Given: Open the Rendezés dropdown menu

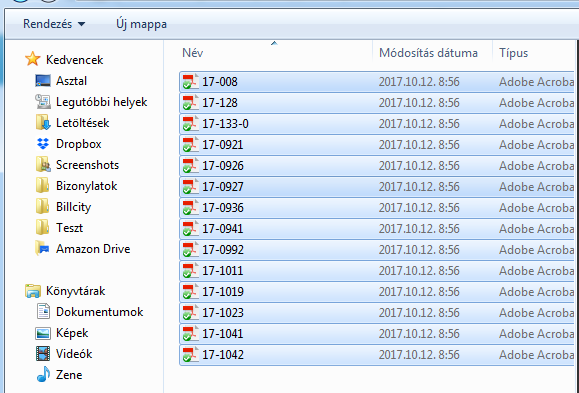Looking at the screenshot, I should pos(54,24).
